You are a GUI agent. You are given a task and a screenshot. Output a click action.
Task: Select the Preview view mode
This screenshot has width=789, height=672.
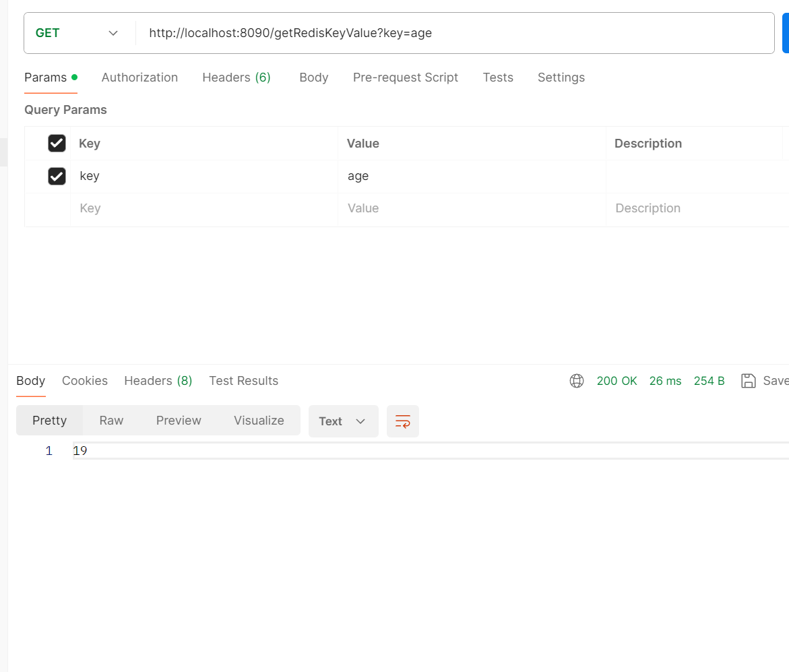179,421
